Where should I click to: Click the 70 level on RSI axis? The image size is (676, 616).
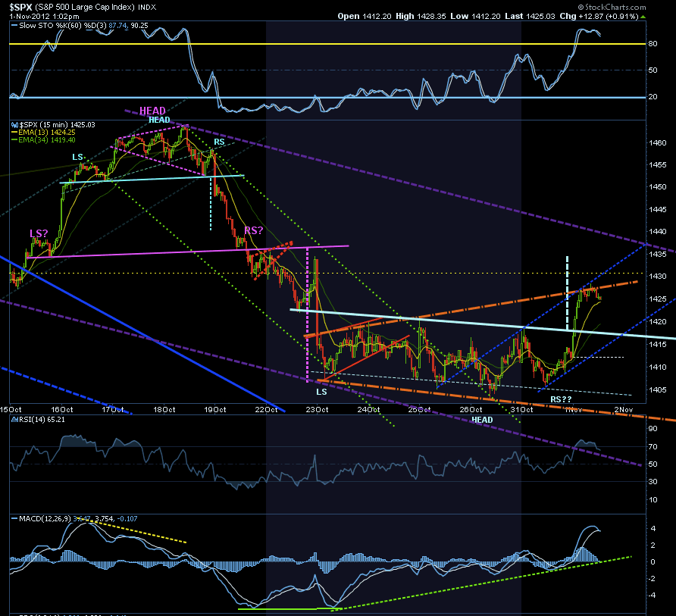pyautogui.click(x=653, y=446)
